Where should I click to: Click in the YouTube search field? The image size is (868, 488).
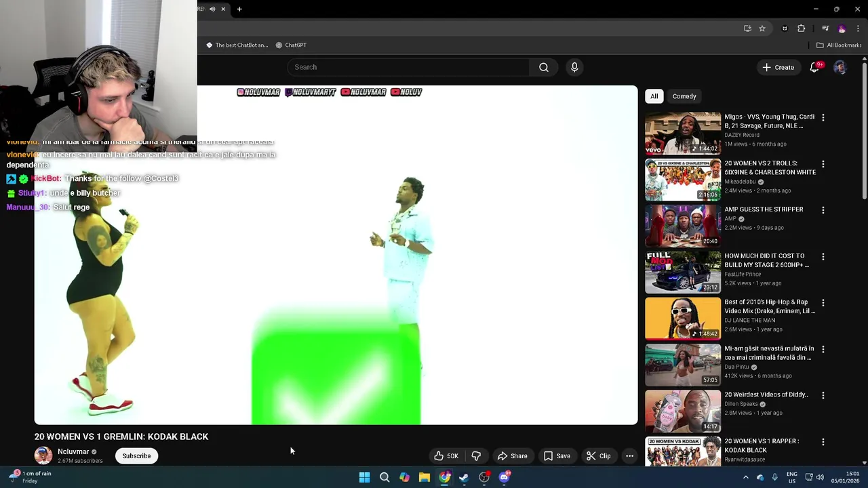coord(408,67)
